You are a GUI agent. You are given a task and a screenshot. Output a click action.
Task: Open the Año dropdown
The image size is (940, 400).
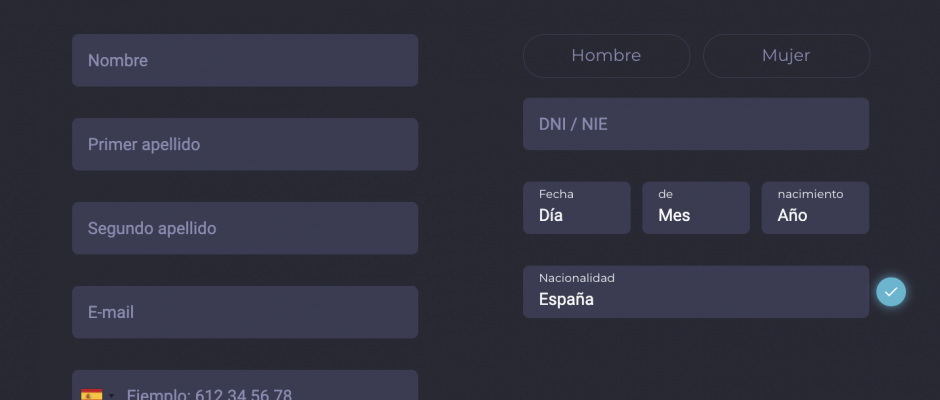[815, 208]
